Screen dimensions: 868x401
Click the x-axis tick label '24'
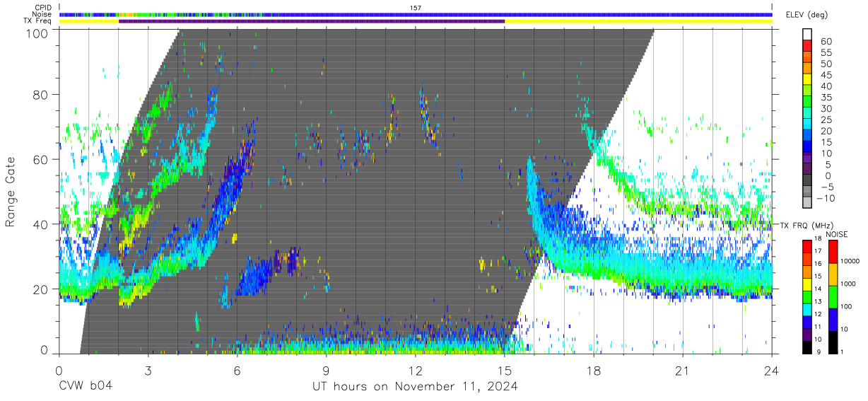point(772,371)
